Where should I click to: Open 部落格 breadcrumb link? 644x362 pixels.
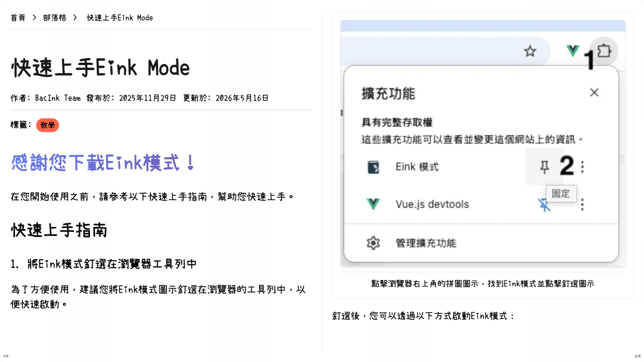[54, 18]
